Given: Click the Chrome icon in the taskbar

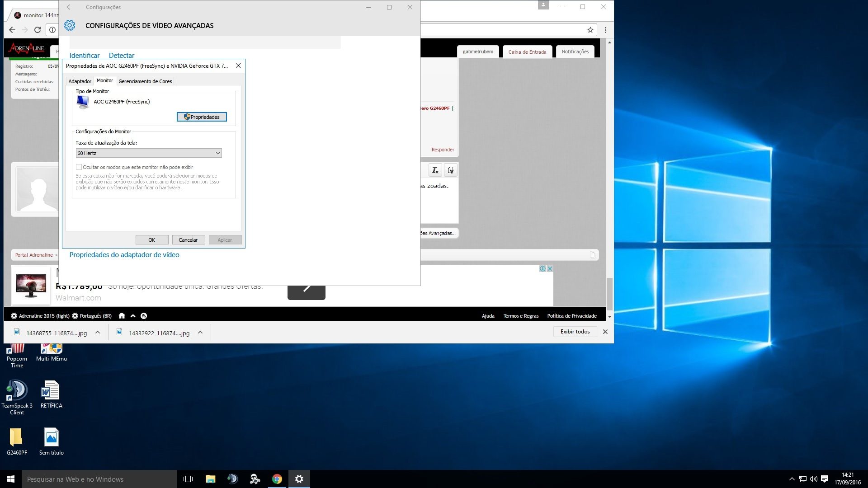Looking at the screenshot, I should pos(277,479).
